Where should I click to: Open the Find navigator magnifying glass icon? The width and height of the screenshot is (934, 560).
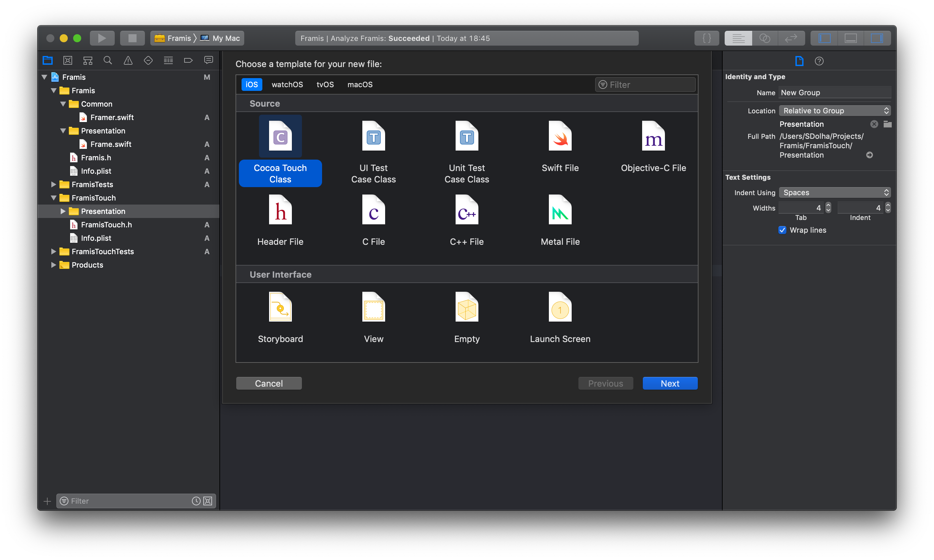(108, 60)
